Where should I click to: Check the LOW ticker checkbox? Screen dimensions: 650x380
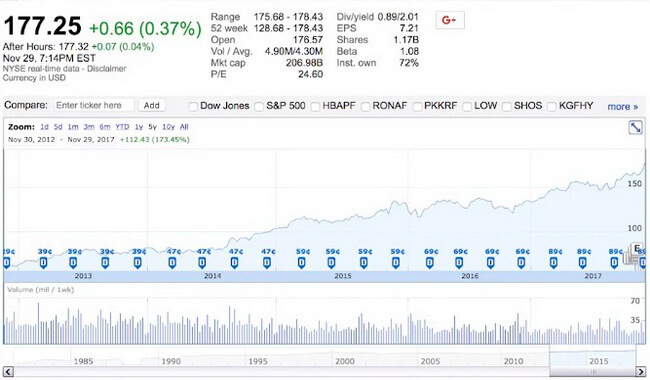[467, 106]
